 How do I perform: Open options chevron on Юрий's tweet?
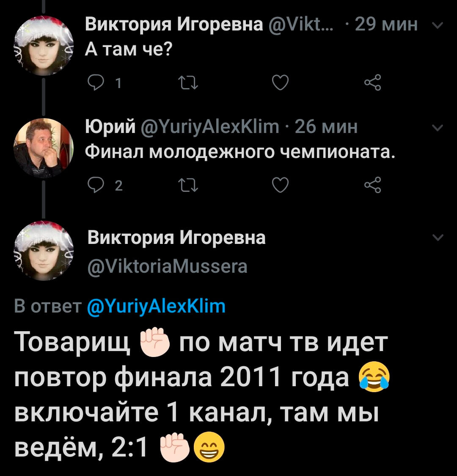pyautogui.click(x=437, y=128)
